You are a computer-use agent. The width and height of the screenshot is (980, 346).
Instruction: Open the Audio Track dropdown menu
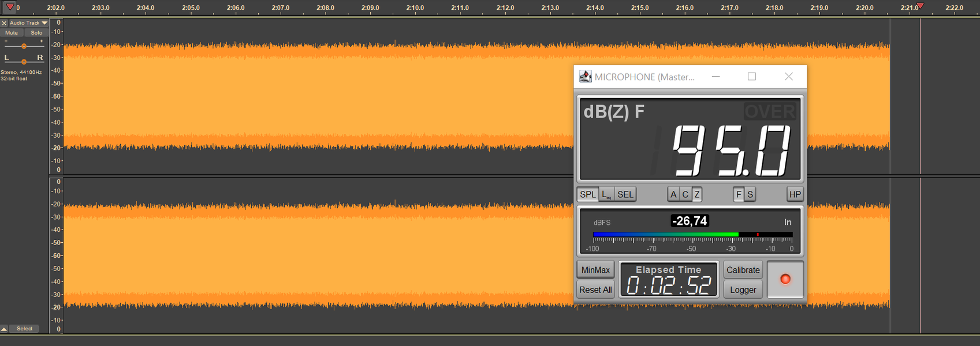tap(28, 23)
